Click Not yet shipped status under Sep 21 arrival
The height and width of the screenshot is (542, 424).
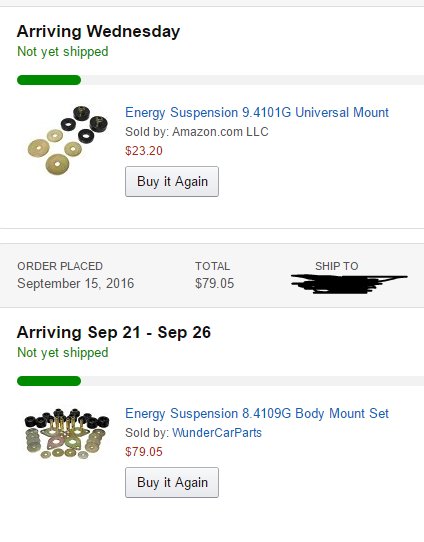point(63,353)
